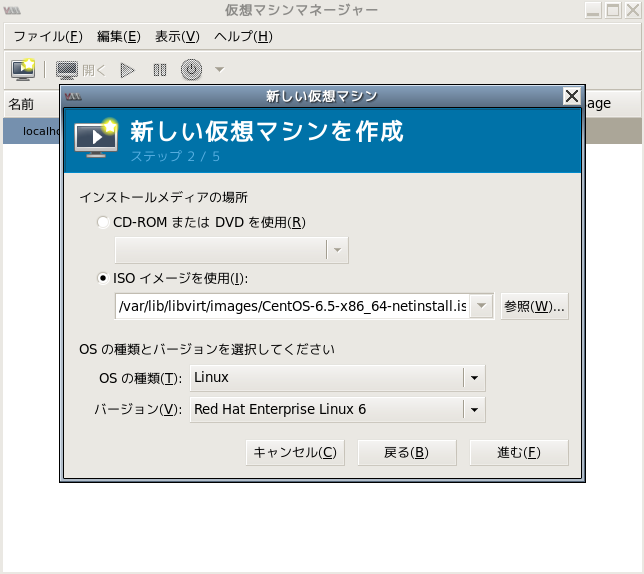This screenshot has width=644, height=574.
Task: Open the ヘルプ(H) menu
Action: tap(243, 37)
